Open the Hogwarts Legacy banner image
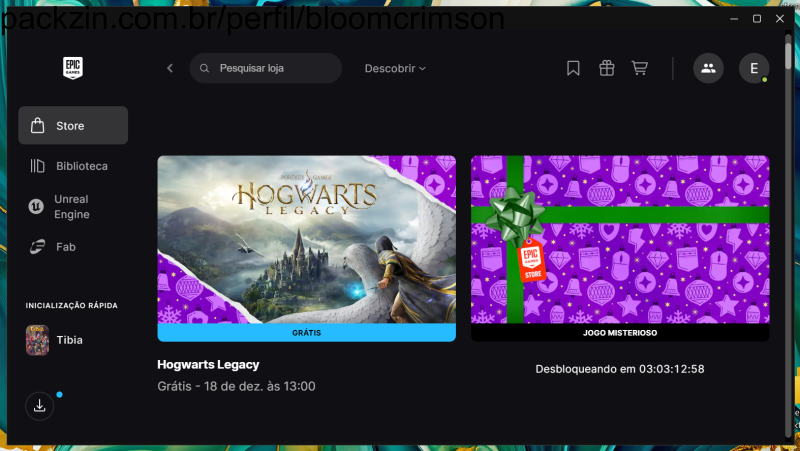 point(306,238)
